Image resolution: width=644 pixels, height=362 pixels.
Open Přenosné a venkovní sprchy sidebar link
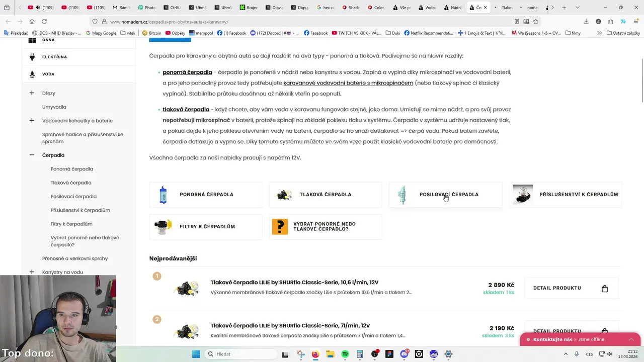(x=75, y=258)
